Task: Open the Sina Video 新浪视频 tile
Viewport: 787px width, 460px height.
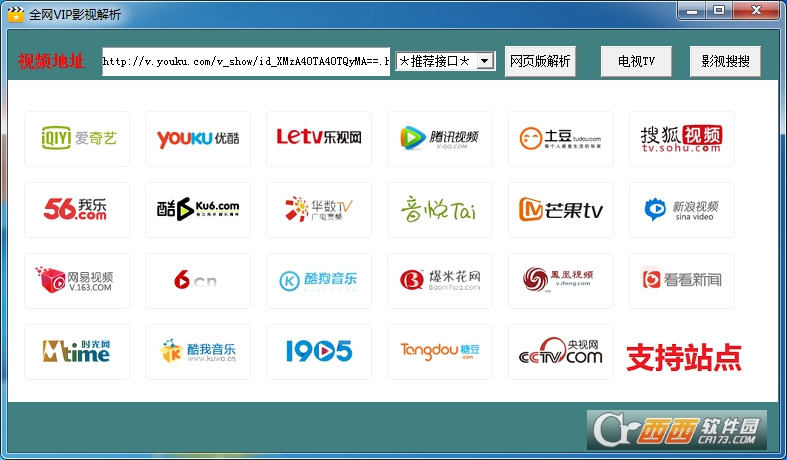Action: click(682, 210)
